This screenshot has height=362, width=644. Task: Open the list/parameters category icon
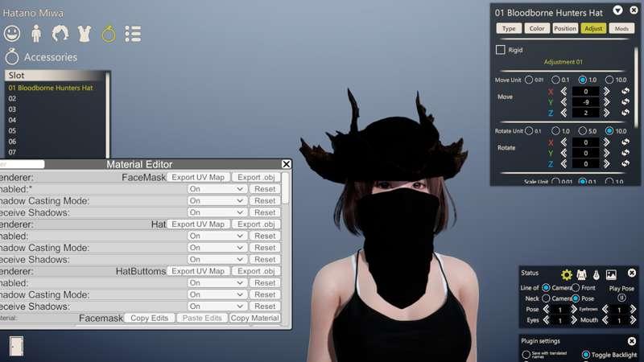coord(133,34)
